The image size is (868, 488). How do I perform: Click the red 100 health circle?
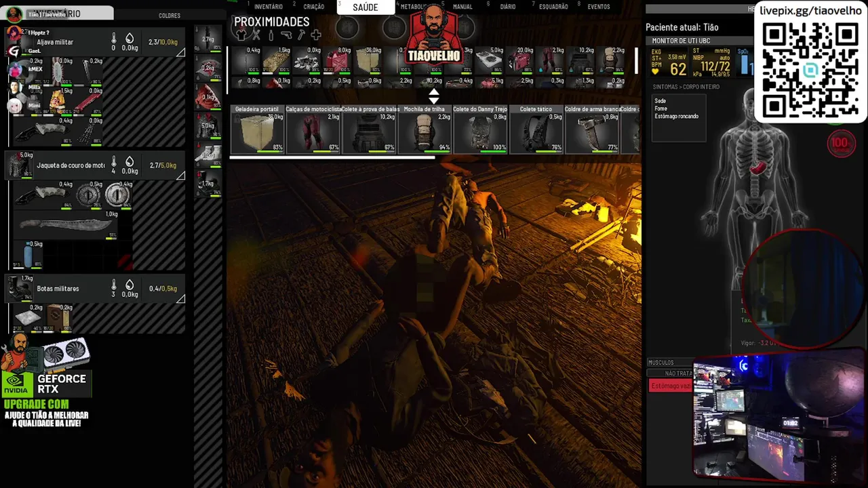[x=841, y=143]
